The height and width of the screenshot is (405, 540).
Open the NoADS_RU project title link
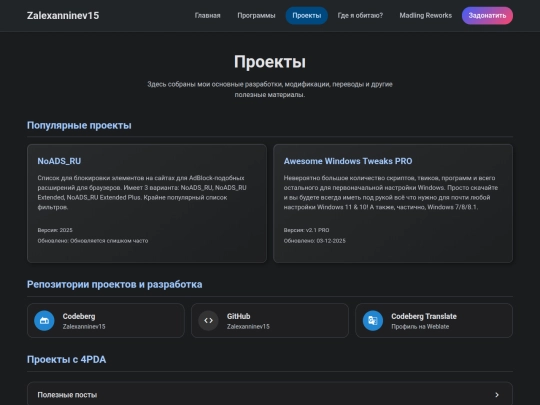59,161
